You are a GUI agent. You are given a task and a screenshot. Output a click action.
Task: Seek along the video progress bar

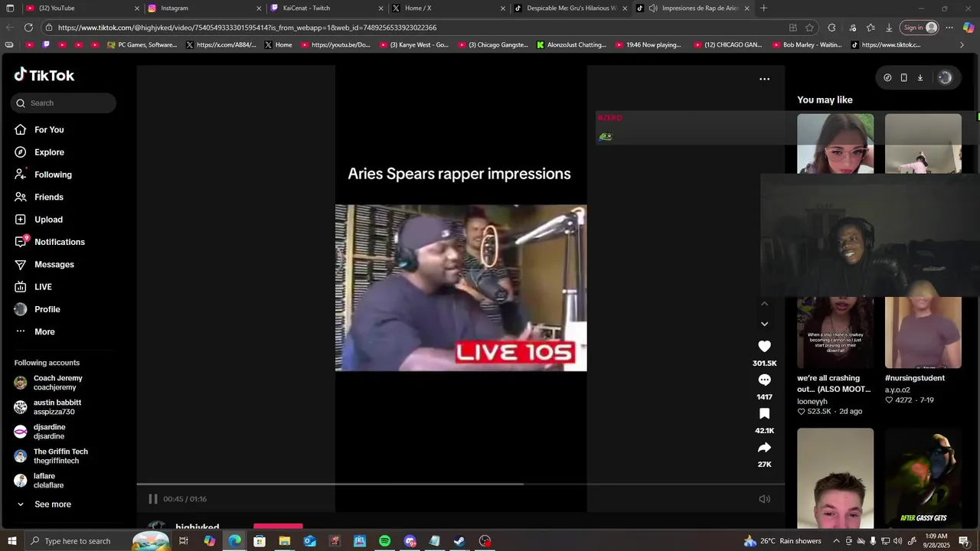pos(460,484)
